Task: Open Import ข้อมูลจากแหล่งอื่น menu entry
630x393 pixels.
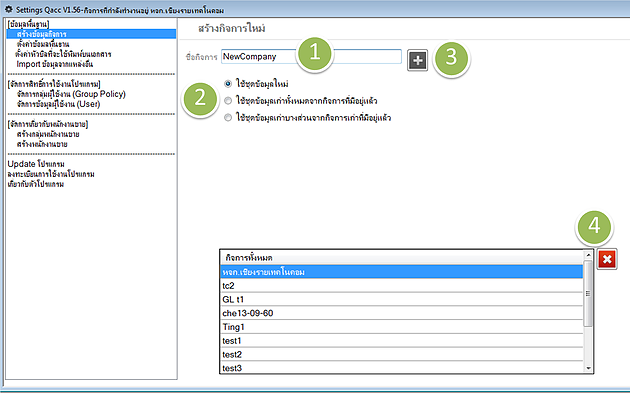Action: pos(55,64)
